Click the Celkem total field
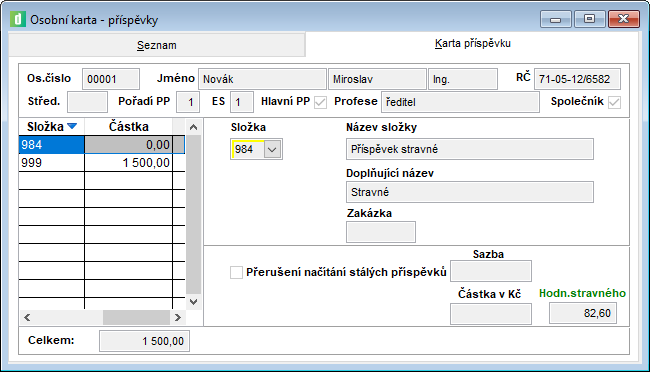Screen dimensions: 650x372 [144, 341]
